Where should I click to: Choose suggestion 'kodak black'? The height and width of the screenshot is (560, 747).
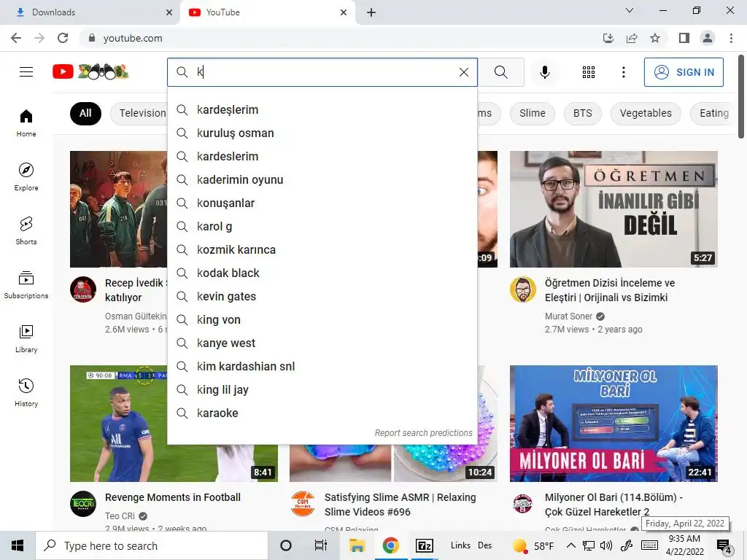322,273
